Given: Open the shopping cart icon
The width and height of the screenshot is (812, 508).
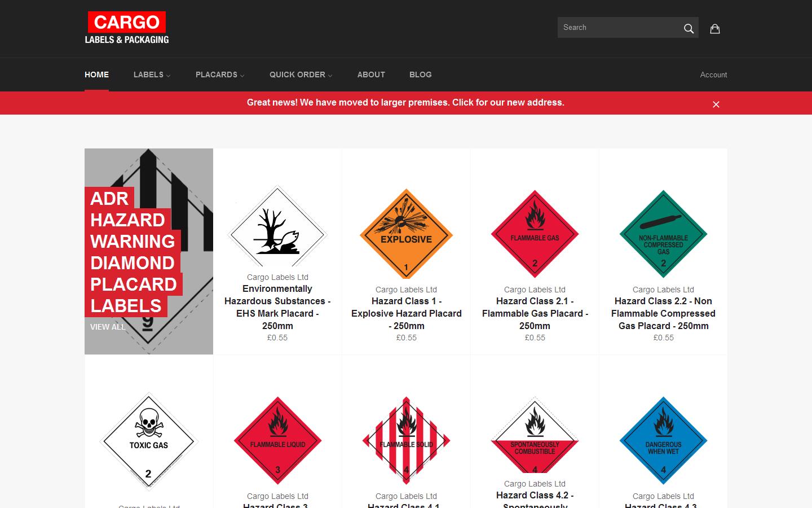Looking at the screenshot, I should coord(714,28).
